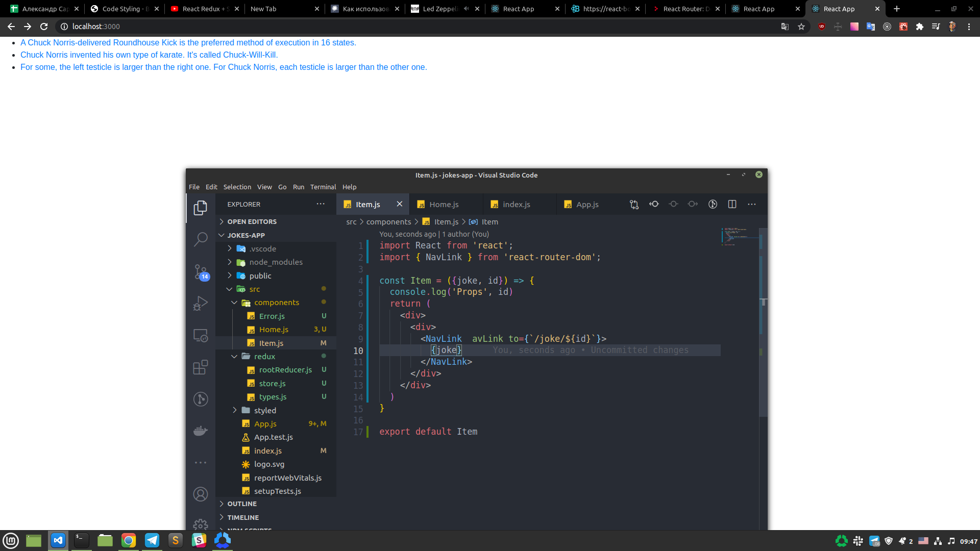Open the 'For some, the left' joke link
Image resolution: width=980 pixels, height=551 pixels.
coord(224,67)
